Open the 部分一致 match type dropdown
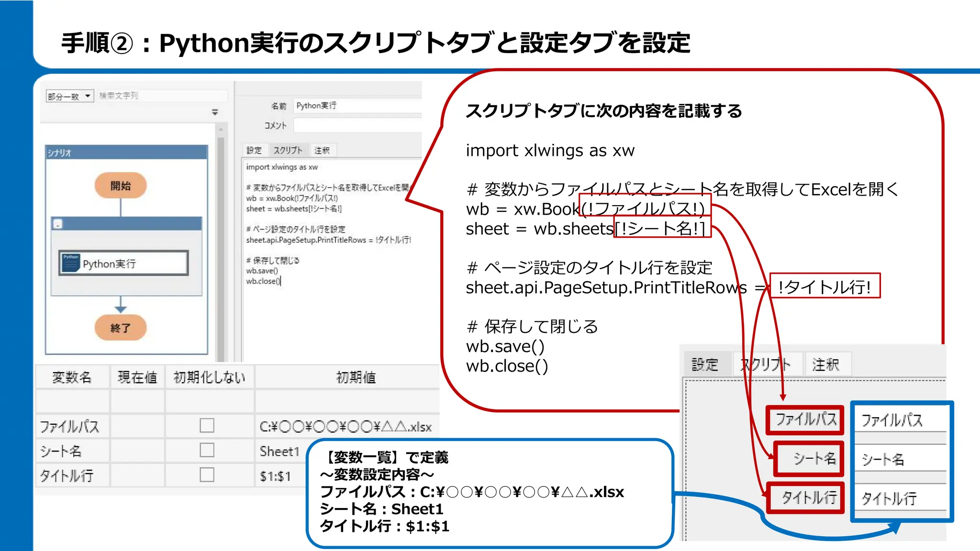Image resolution: width=980 pixels, height=551 pixels. (70, 96)
